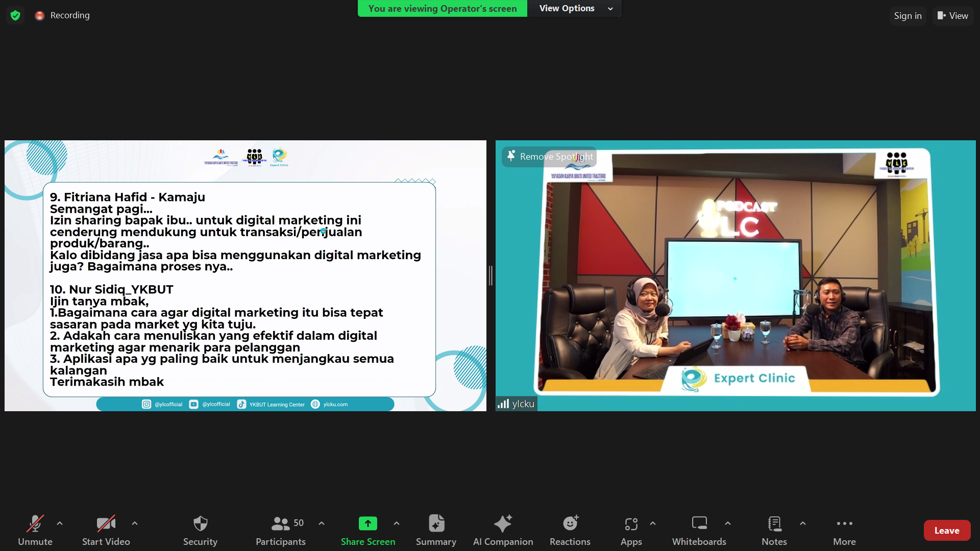Open the View Options dropdown
The height and width of the screenshot is (551, 980).
tap(575, 9)
